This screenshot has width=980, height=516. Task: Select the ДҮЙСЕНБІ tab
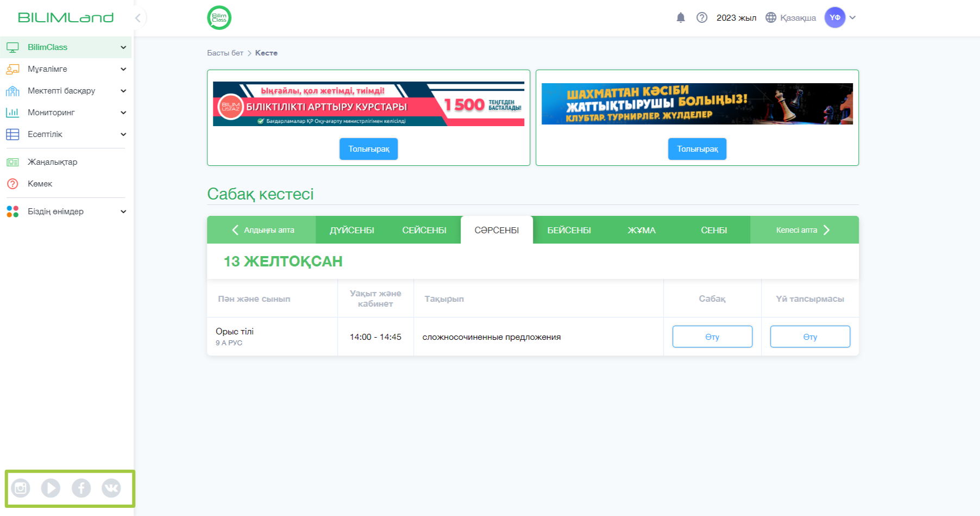coord(352,230)
